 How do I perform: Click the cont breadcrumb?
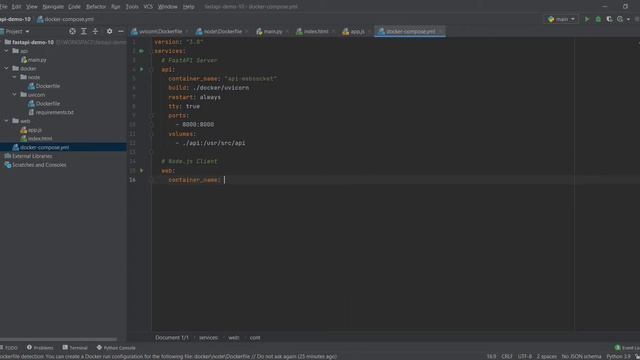click(255, 338)
